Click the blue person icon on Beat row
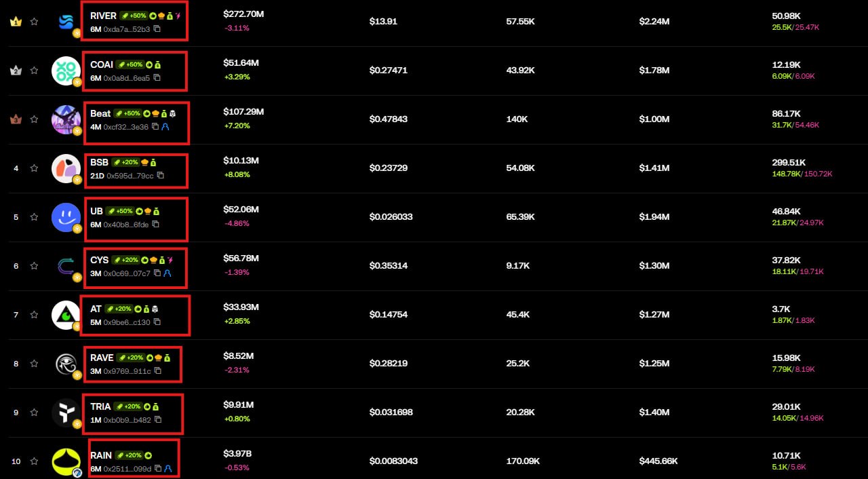Viewport: 868px width, 479px height. point(165,127)
